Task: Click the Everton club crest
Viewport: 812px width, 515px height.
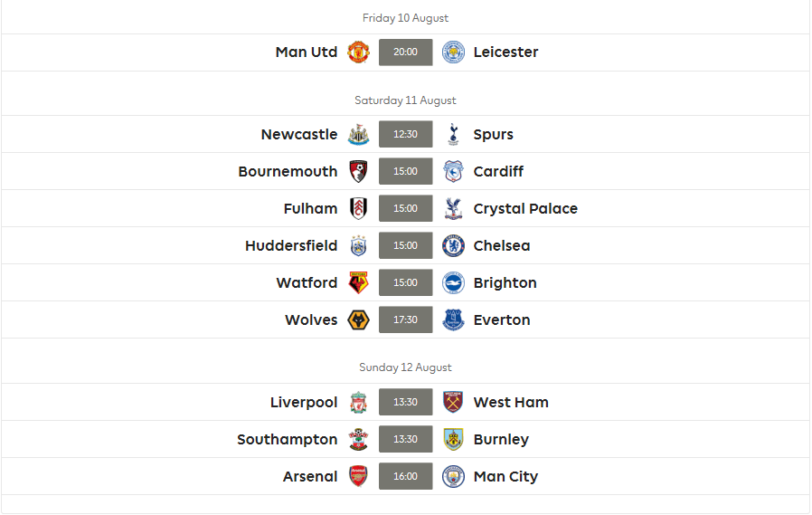Action: pos(453,320)
